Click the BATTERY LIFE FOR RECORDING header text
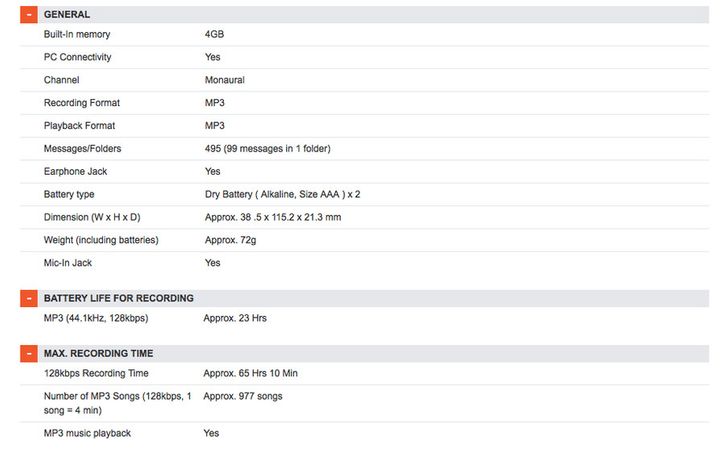 point(119,298)
